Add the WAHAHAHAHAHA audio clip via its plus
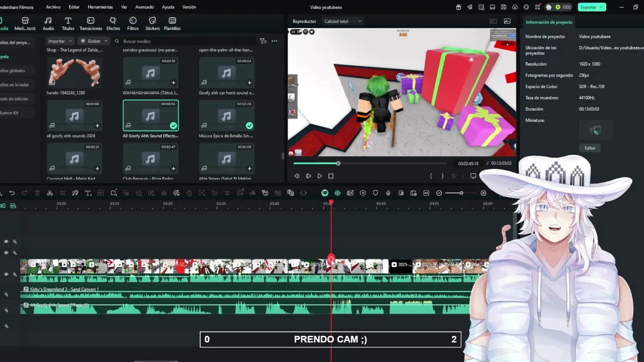Viewport: 644px width, 362px height. (x=173, y=83)
